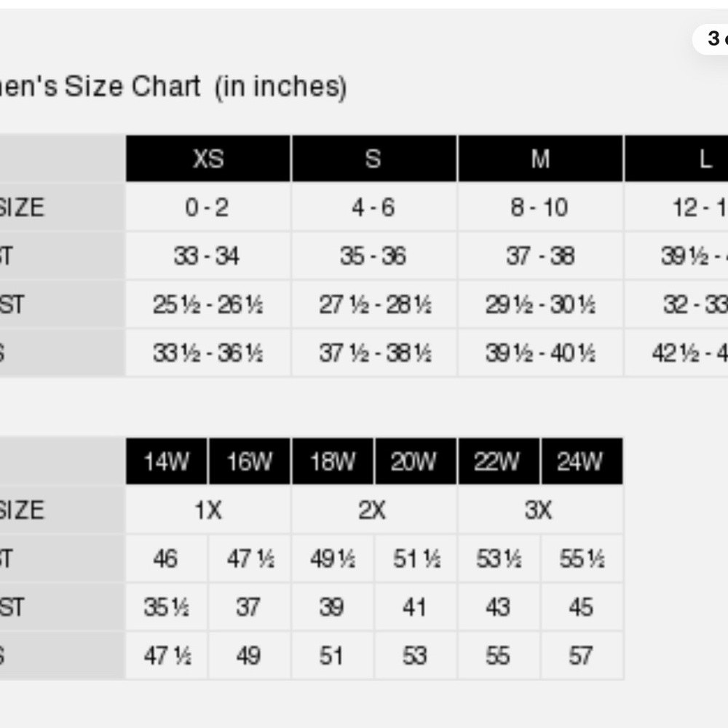The width and height of the screenshot is (728, 728).
Task: Click the XS column header
Action: coord(208,159)
